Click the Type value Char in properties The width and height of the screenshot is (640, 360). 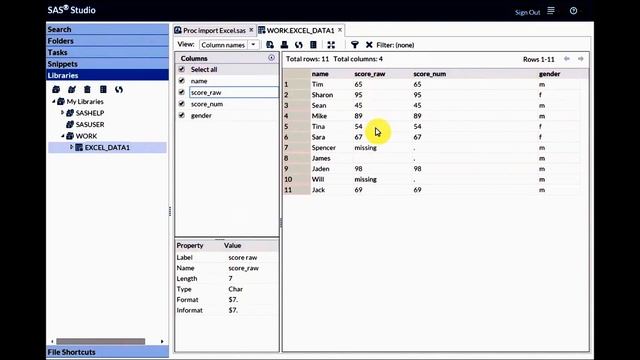click(x=236, y=289)
